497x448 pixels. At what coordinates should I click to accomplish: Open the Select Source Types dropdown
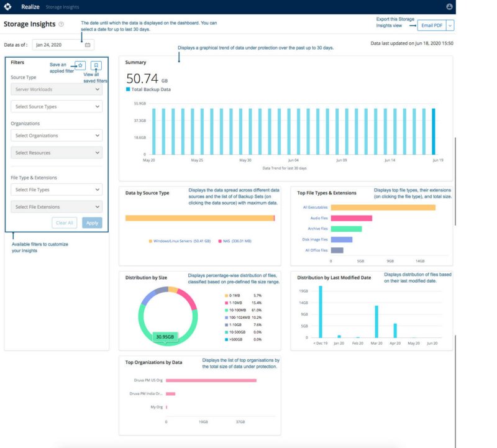pyautogui.click(x=56, y=106)
